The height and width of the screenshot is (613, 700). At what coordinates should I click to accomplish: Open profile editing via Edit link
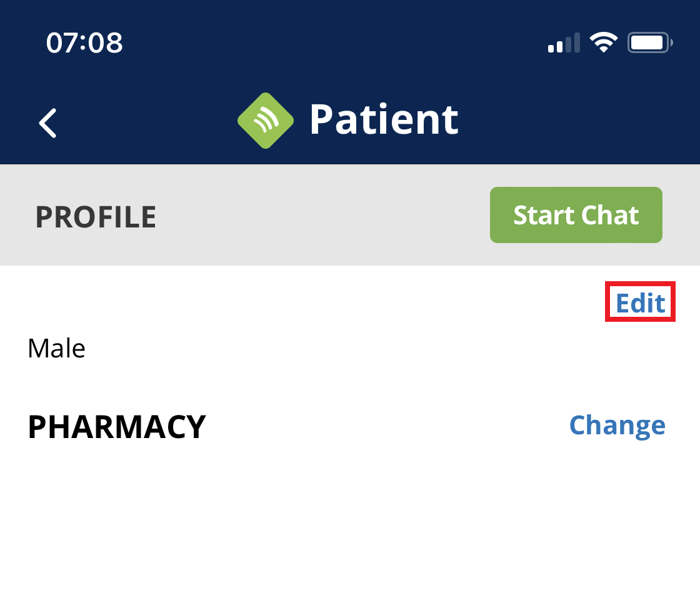coord(640,302)
